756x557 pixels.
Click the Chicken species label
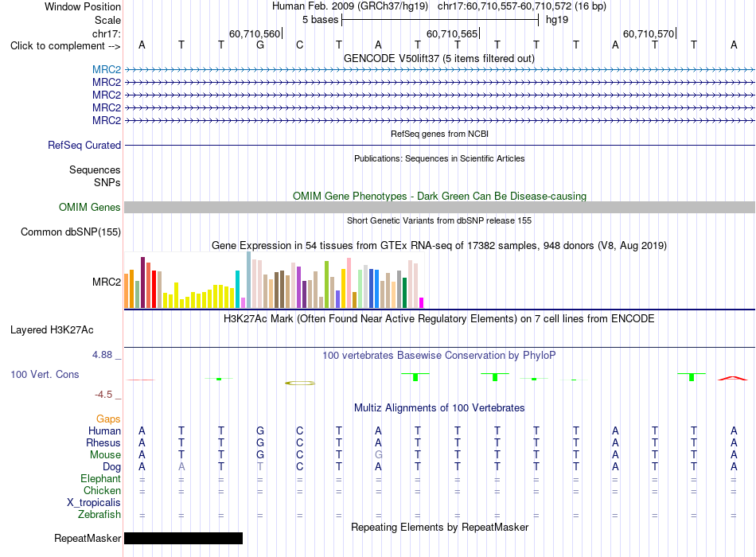click(x=102, y=490)
